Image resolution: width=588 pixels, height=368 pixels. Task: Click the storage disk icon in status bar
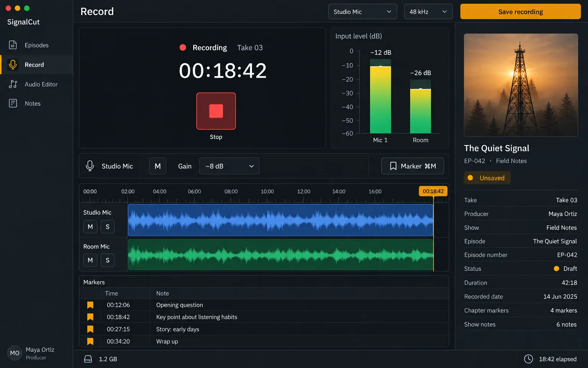point(88,359)
